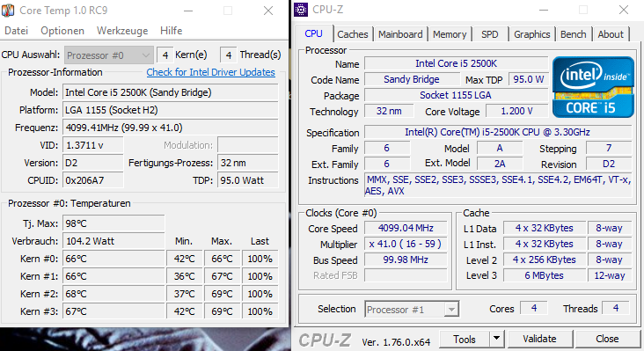644x351 pixels.
Task: Click the Intel Core i5 inside logo
Action: (x=593, y=87)
